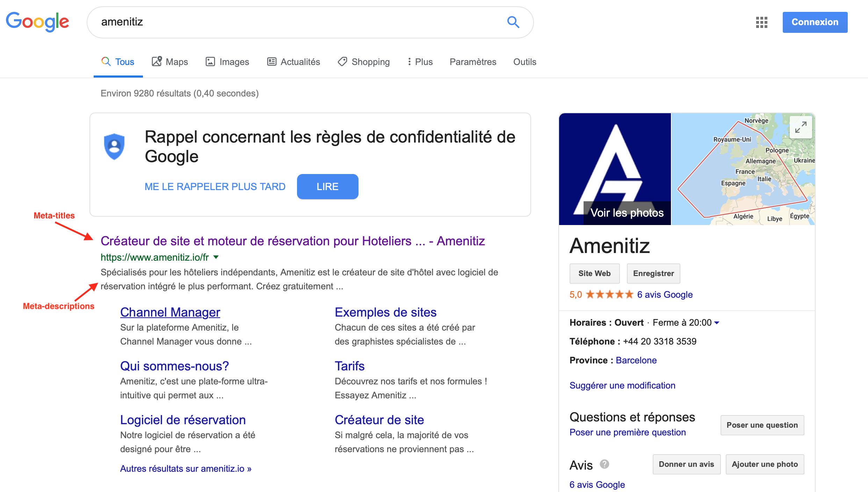
Task: Open the Logiciel de réservation sitelink
Action: [183, 420]
